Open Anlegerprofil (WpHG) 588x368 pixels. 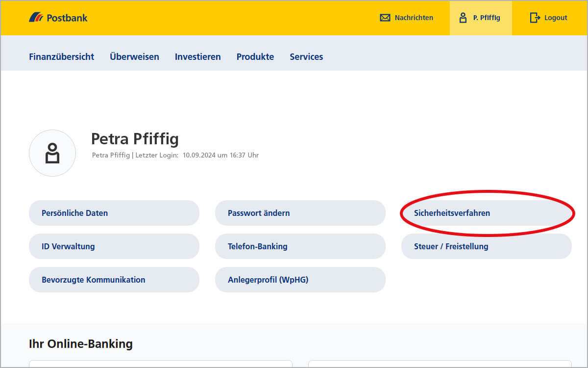pyautogui.click(x=300, y=280)
